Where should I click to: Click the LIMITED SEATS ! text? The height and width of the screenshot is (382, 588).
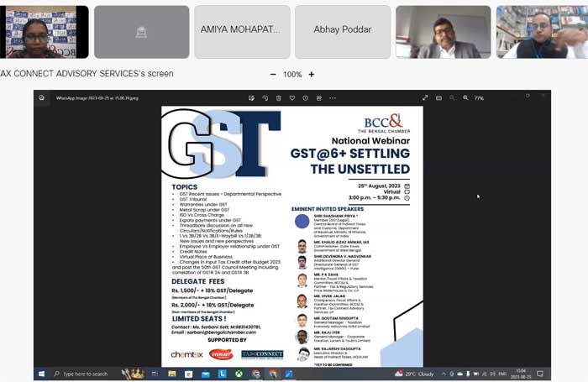(199, 319)
